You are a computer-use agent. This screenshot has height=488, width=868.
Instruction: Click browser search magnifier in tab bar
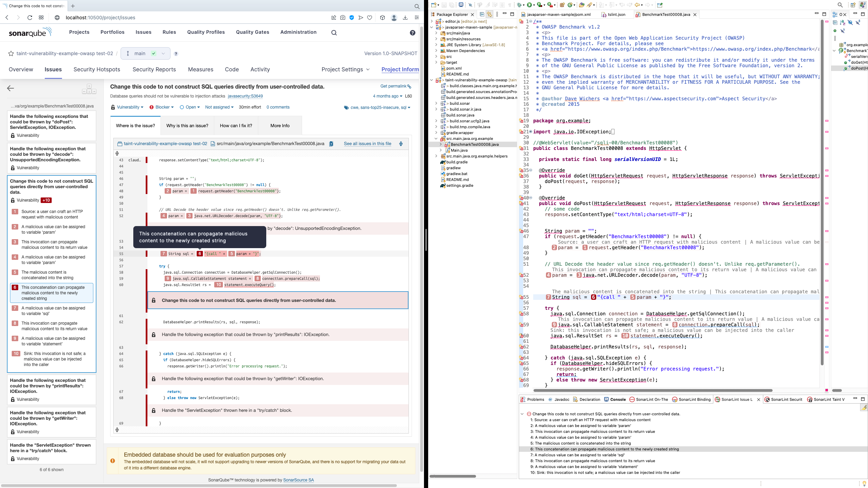417,6
